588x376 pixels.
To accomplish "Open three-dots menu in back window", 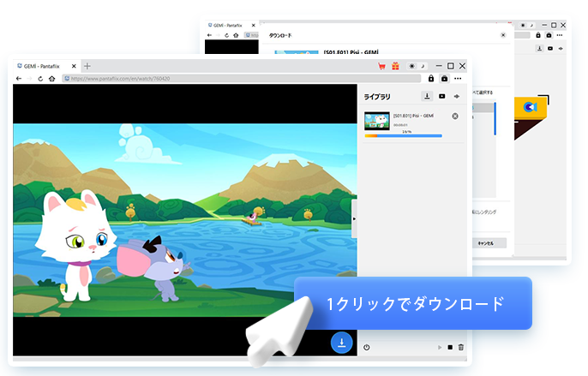I will (560, 35).
